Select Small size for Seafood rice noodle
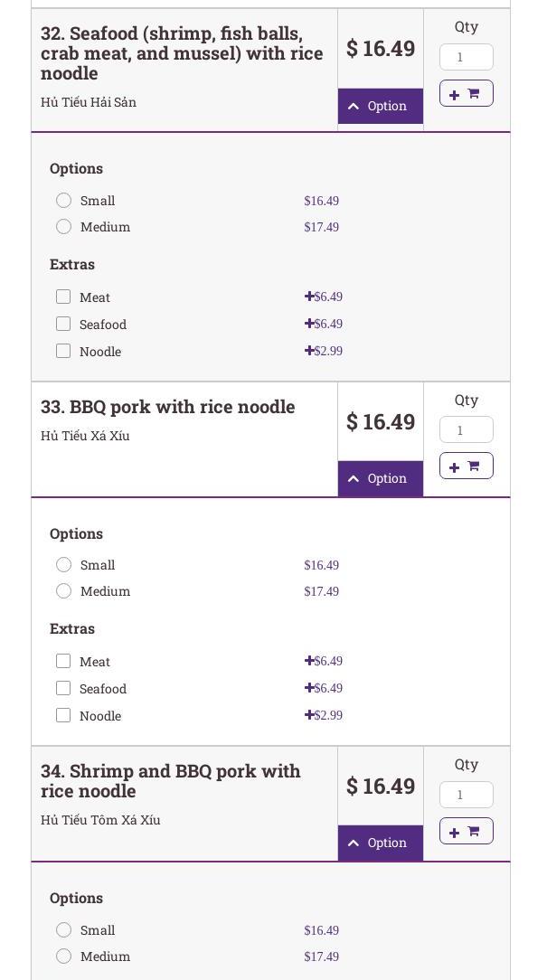Screen dimensions: 547x980 click(x=63, y=200)
